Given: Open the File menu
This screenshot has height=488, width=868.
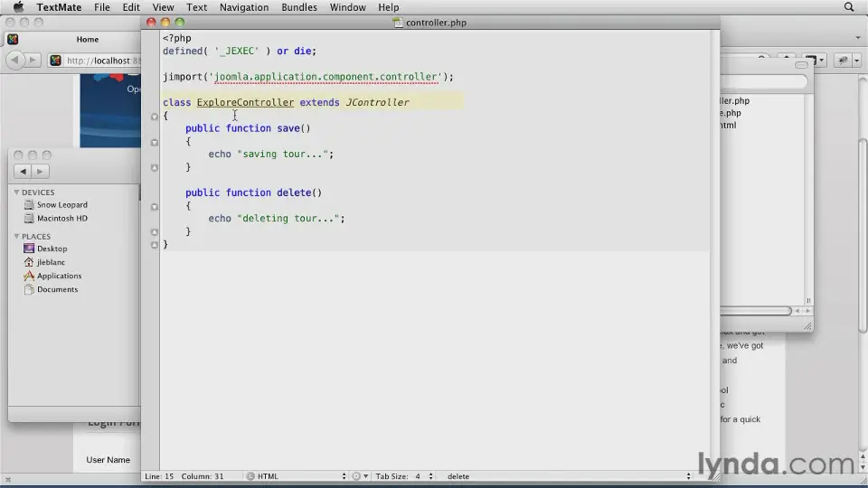Looking at the screenshot, I should (x=102, y=7).
